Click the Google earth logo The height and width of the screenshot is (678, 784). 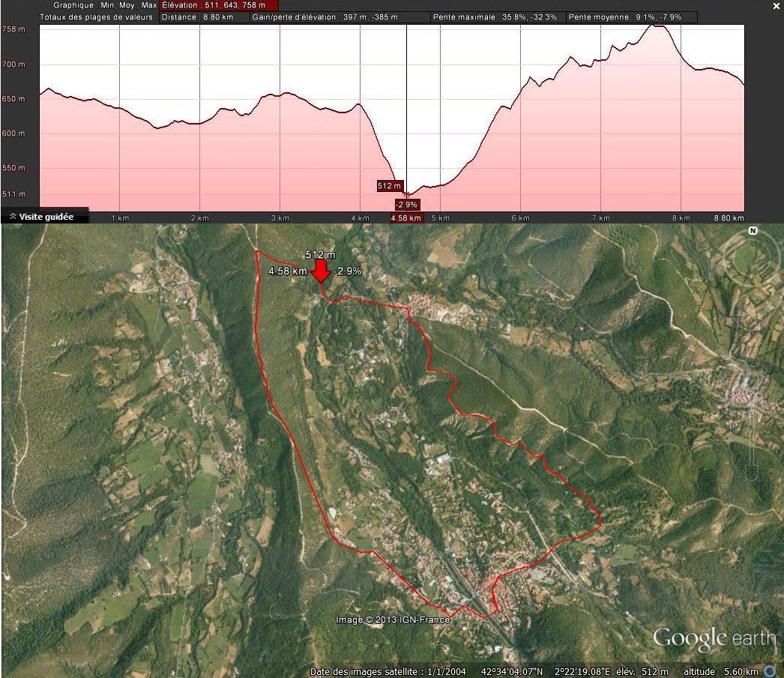pyautogui.click(x=714, y=638)
